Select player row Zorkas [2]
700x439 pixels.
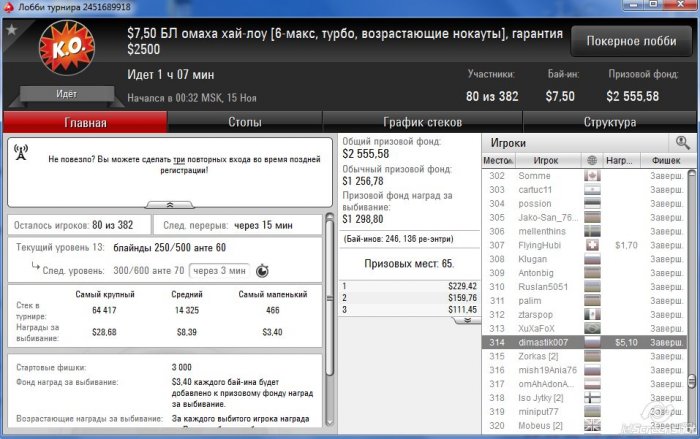click(x=583, y=356)
